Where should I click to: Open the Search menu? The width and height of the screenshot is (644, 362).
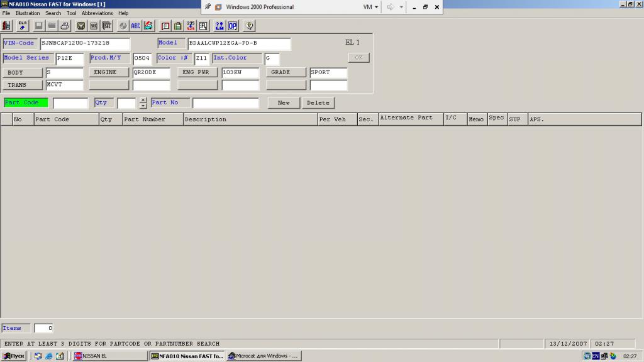click(x=53, y=13)
